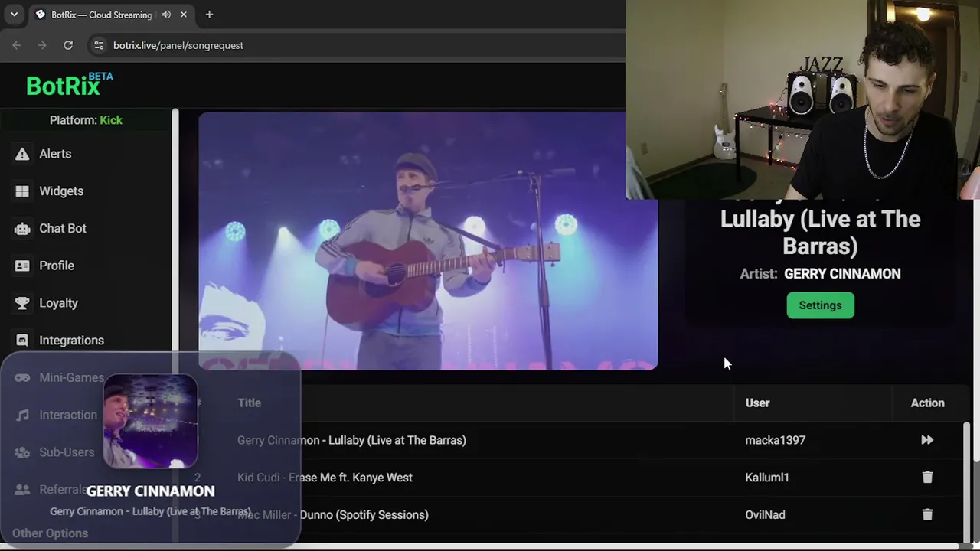Open a new browser tab
This screenshot has height=551, width=980.
click(209, 15)
